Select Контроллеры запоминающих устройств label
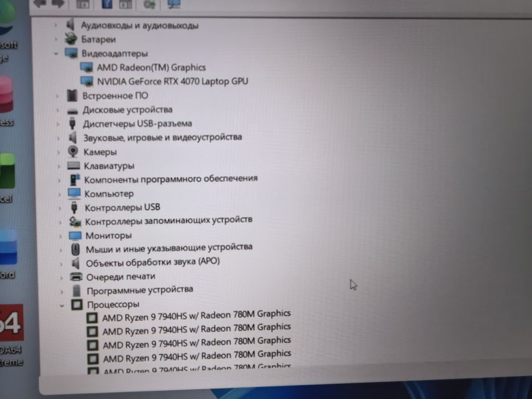The image size is (532, 399). coord(169,221)
